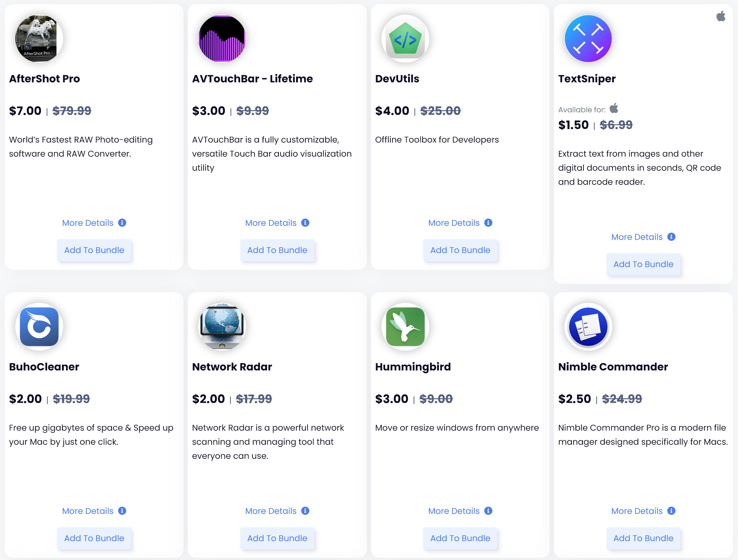Add AfterShot Pro to bundle

pyautogui.click(x=94, y=250)
